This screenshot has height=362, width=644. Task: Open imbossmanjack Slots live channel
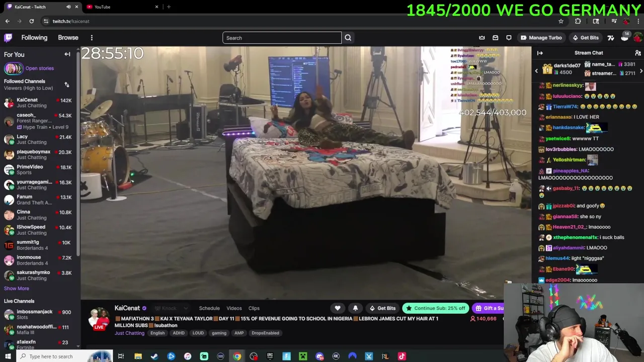[x=38, y=315]
